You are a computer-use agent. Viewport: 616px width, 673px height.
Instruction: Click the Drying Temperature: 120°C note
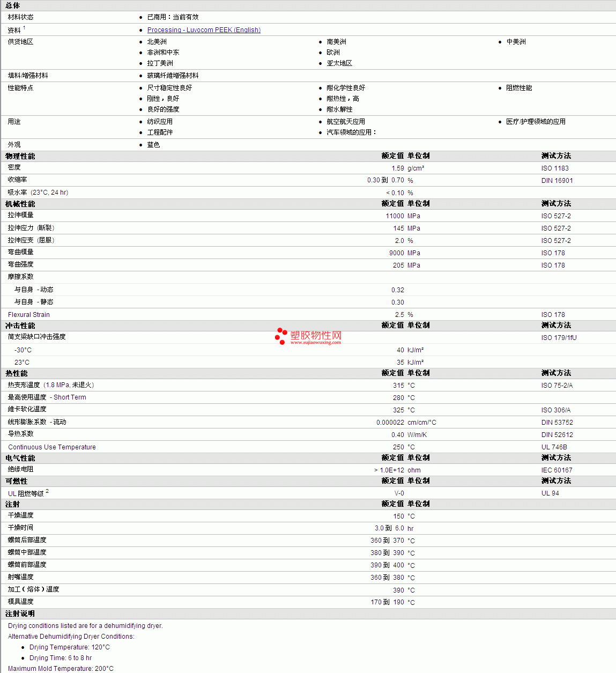click(70, 647)
